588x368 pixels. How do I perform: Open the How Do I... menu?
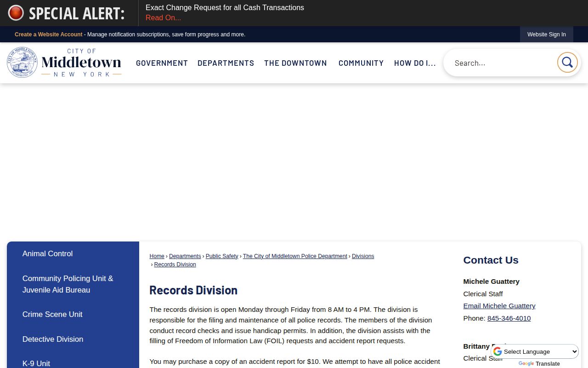pyautogui.click(x=415, y=63)
